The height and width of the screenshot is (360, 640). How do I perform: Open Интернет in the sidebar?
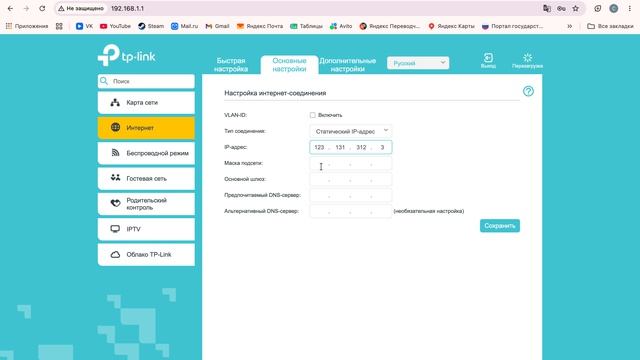click(x=146, y=128)
